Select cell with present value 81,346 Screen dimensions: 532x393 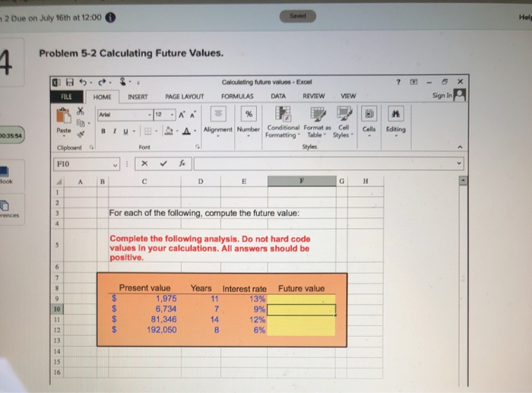(144, 319)
